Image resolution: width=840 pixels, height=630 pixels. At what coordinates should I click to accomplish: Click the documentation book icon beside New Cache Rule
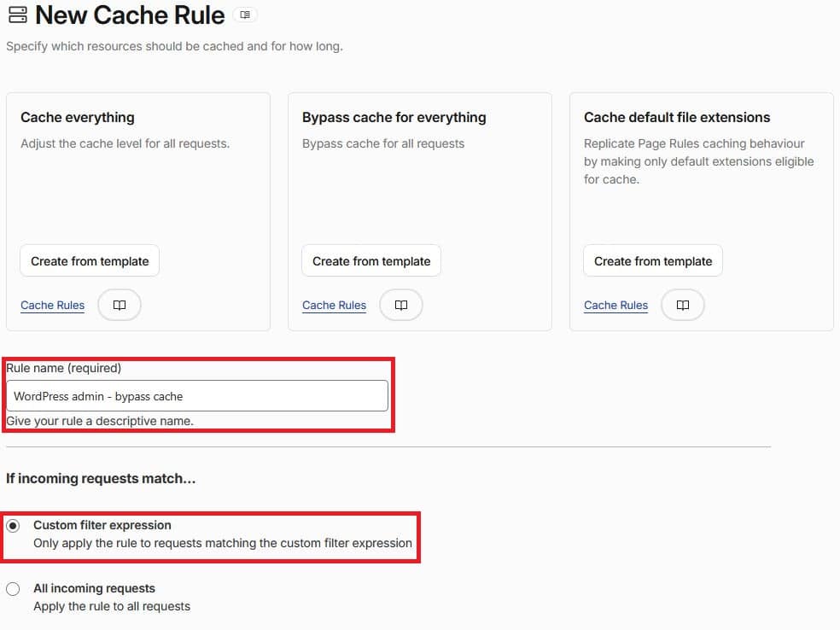point(245,15)
